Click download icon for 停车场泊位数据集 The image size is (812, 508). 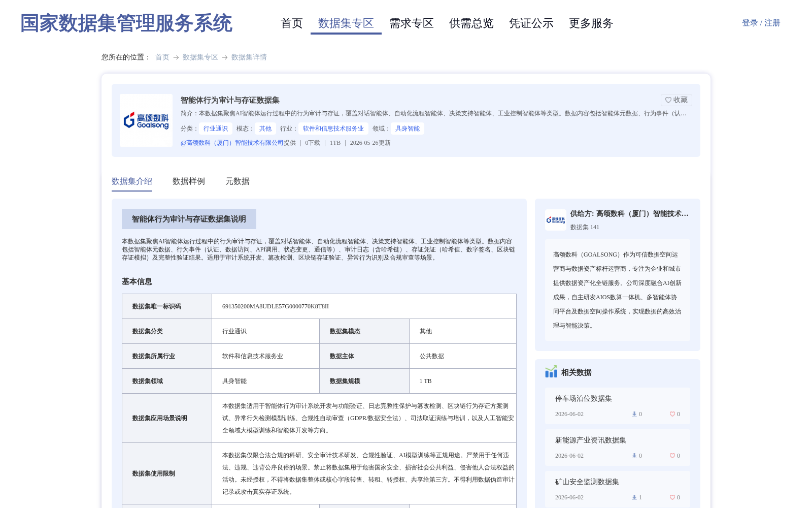[x=634, y=414]
